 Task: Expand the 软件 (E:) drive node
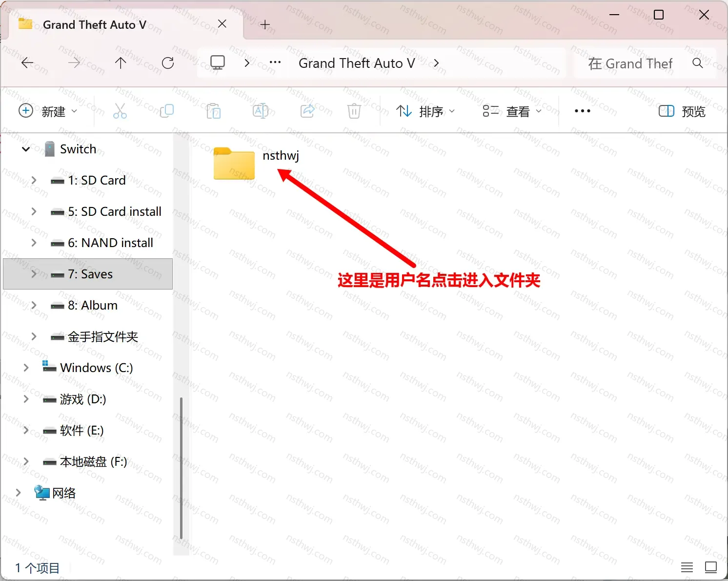coord(26,430)
